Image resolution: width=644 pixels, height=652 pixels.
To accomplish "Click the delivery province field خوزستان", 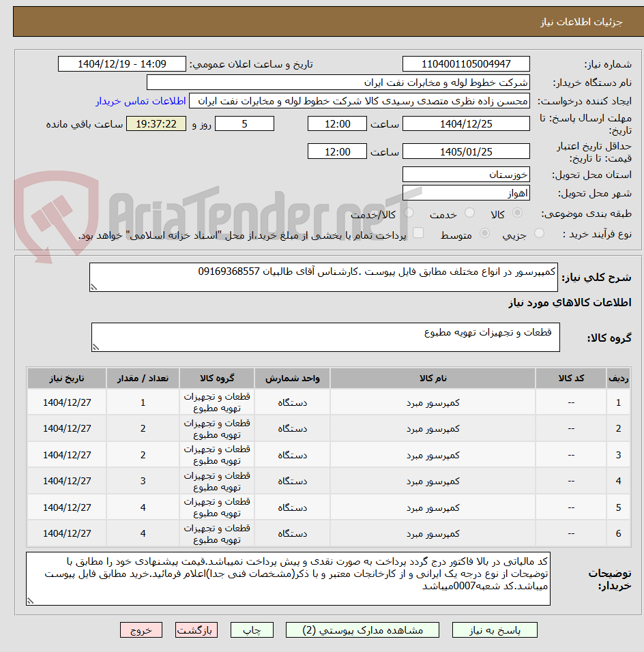I will pyautogui.click(x=466, y=174).
